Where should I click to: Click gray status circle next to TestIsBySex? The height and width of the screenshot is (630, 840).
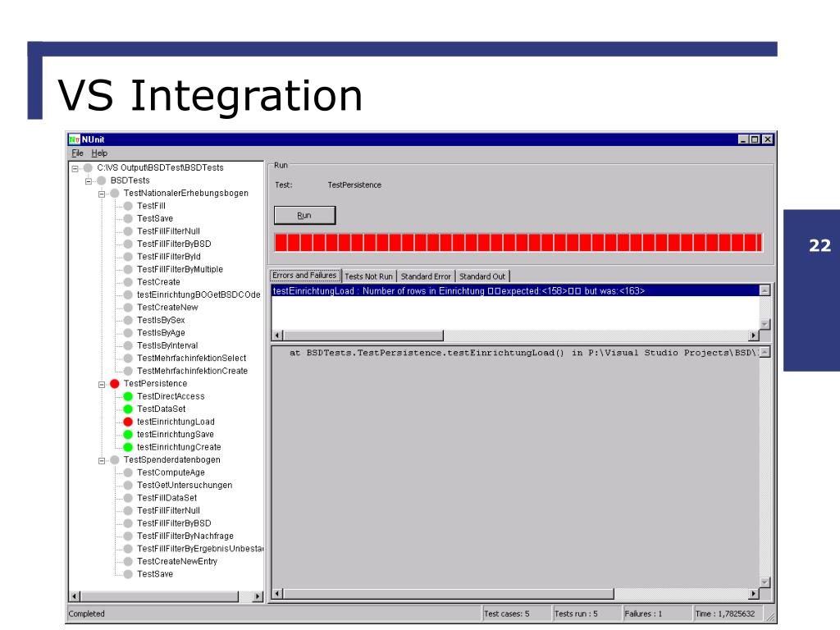click(x=128, y=320)
